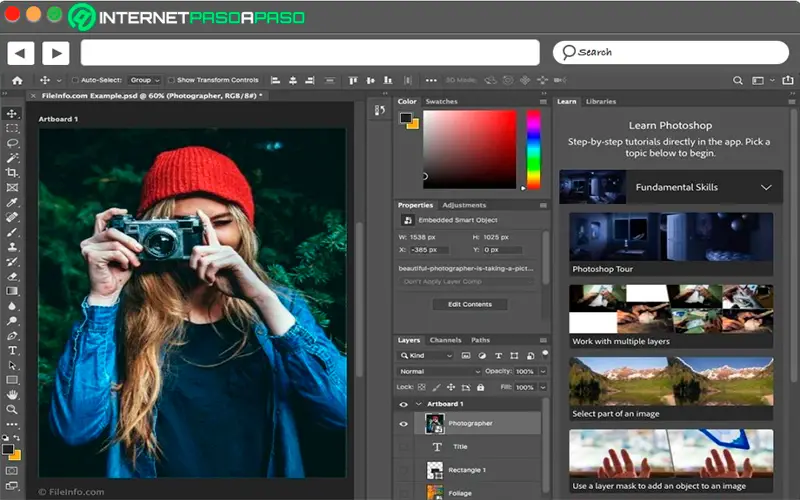
Task: Select the Rectangular Marquee tool
Action: click(13, 128)
